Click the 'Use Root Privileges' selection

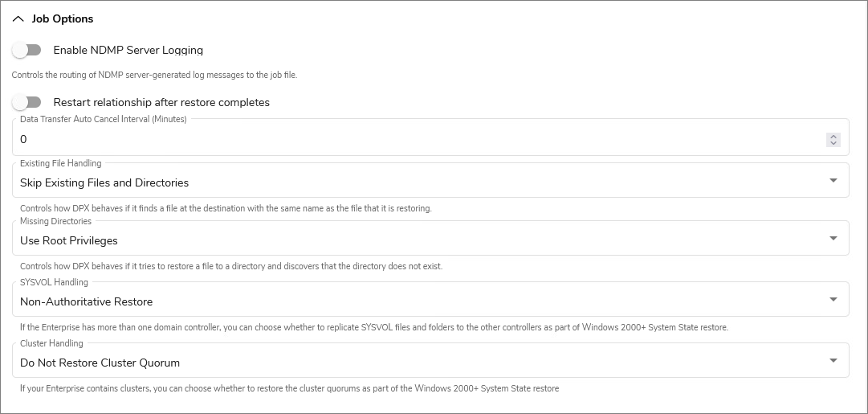(x=69, y=240)
